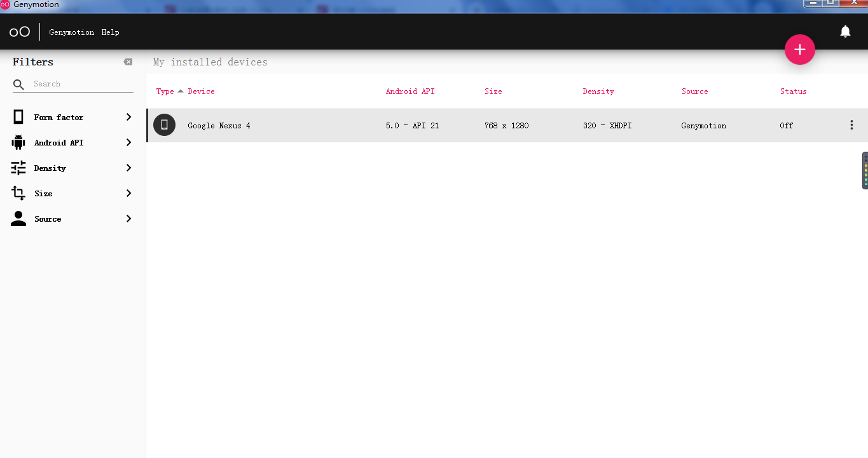This screenshot has height=458, width=868.
Task: Click the right-edge volume meter widget
Action: [x=865, y=170]
